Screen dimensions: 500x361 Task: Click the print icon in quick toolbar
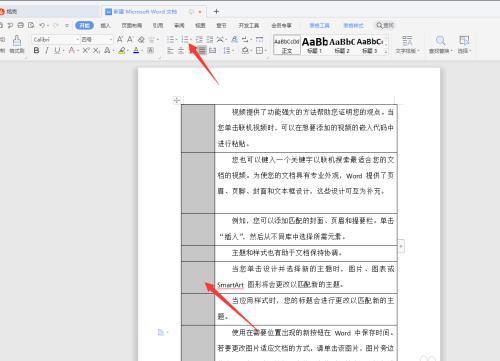pyautogui.click(x=21, y=25)
